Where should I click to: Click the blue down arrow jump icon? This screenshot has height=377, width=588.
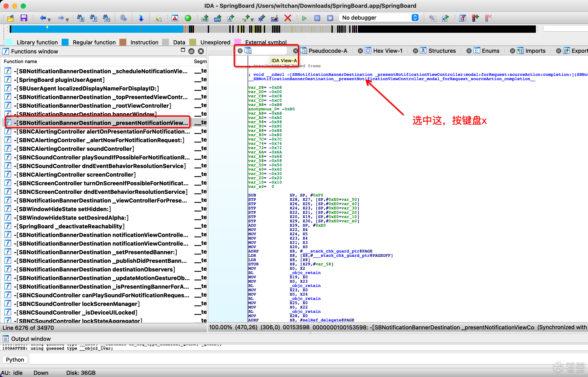pyautogui.click(x=141, y=18)
